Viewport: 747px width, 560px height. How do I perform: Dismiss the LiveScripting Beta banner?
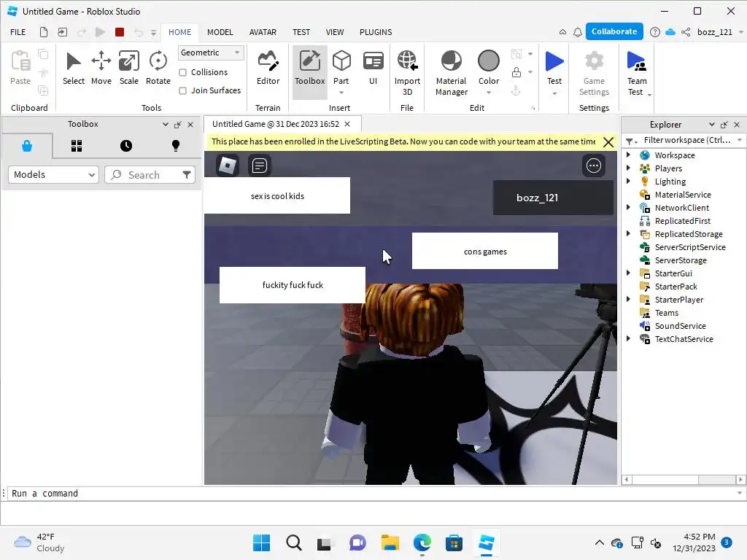[608, 142]
